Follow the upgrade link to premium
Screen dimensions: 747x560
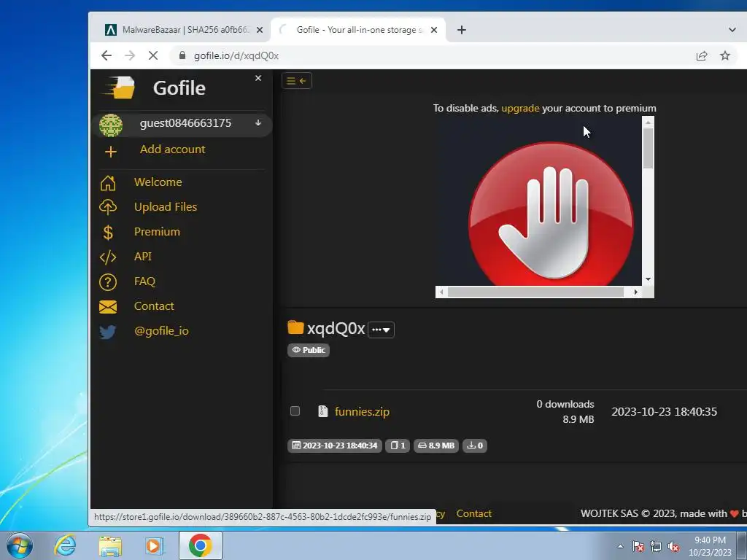click(520, 108)
